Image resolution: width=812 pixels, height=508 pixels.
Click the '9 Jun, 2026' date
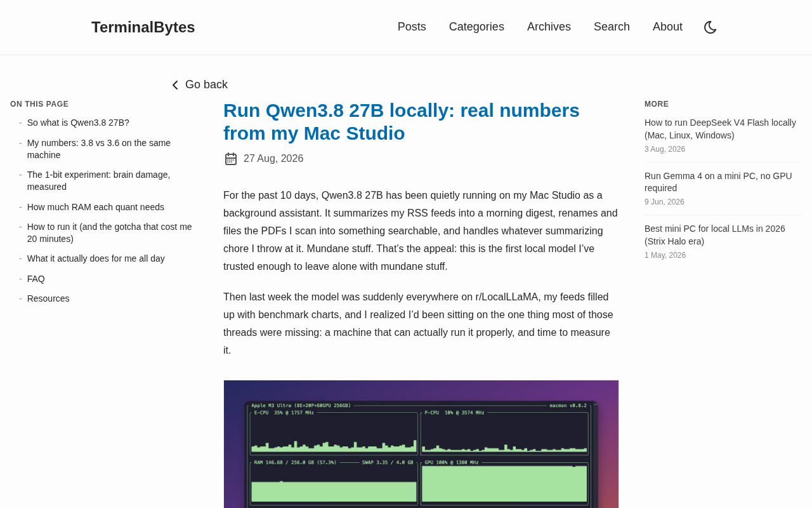click(x=664, y=202)
